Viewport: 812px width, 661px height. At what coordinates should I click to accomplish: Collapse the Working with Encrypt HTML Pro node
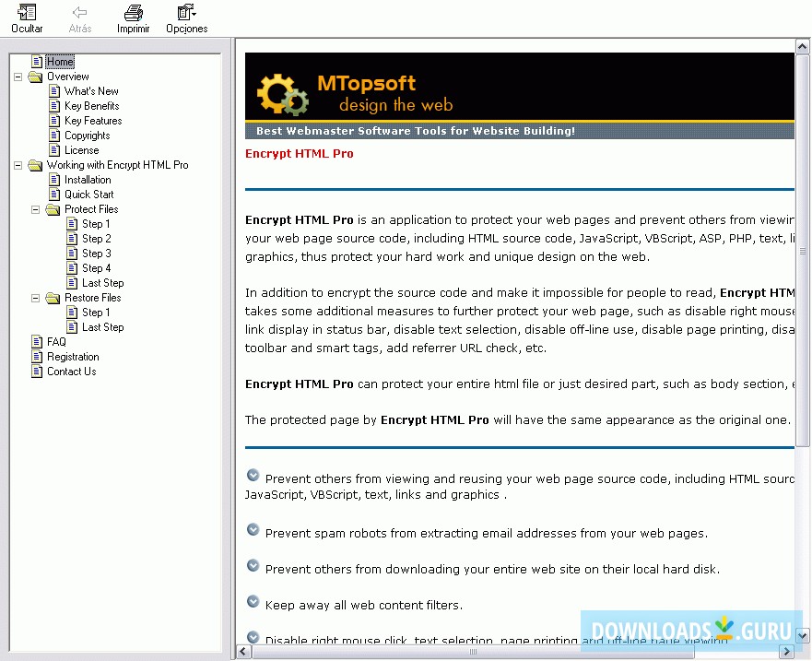coord(18,165)
